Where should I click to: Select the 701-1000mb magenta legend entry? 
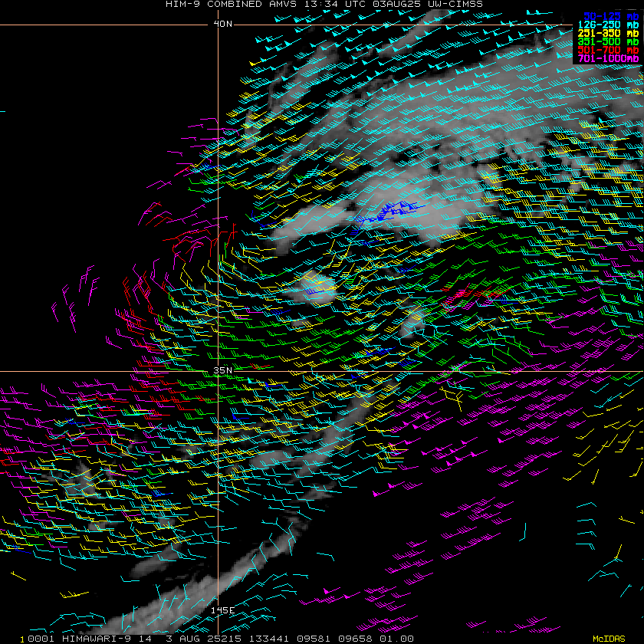pos(609,58)
